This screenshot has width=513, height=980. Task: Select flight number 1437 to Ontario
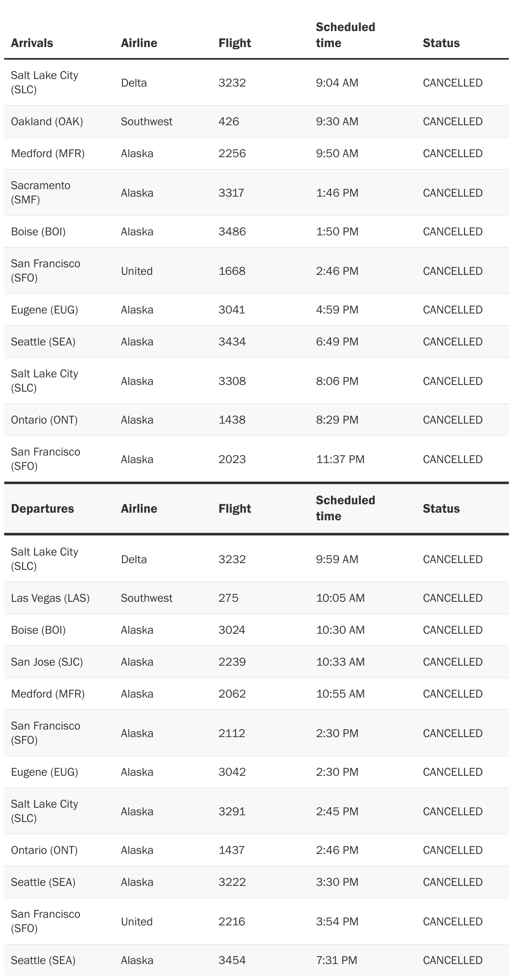pos(232,850)
